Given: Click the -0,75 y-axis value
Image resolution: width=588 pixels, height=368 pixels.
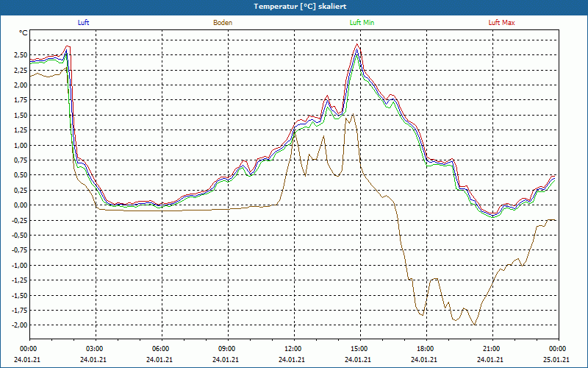Looking at the screenshot, I should (x=21, y=250).
